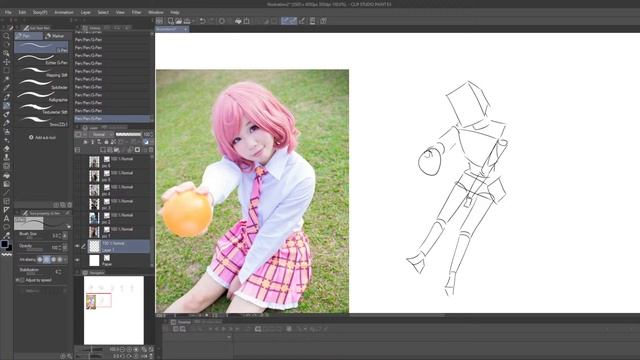Image resolution: width=640 pixels, height=360 pixels.
Task: Select the Move layer tool
Action: (6, 62)
